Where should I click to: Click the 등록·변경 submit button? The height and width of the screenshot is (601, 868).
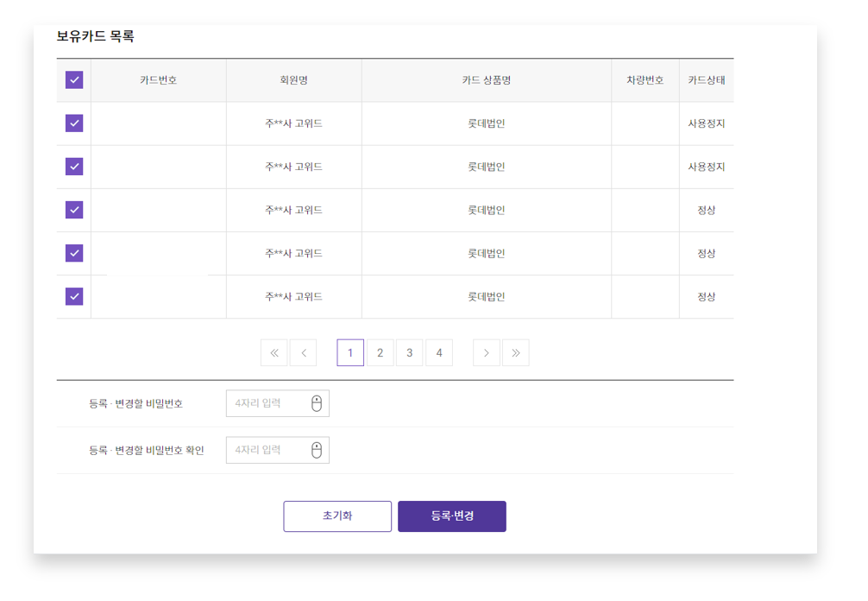452,516
